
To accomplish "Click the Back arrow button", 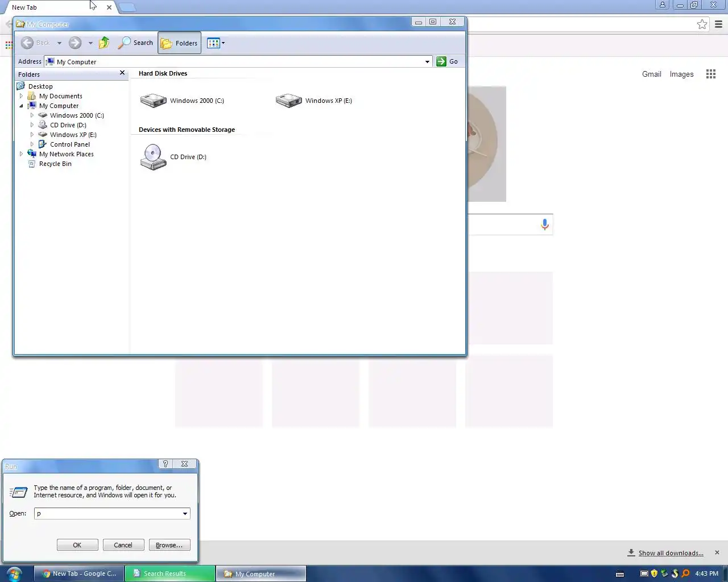I will (x=36, y=43).
